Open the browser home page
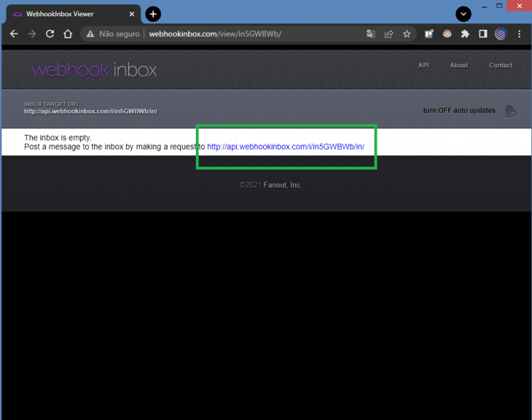Viewport: 532px width, 420px height. (68, 34)
